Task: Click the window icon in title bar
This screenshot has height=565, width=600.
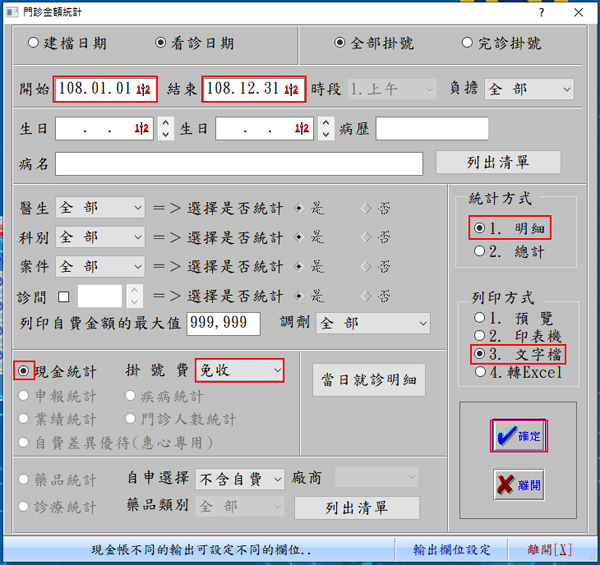Action: click(10, 11)
